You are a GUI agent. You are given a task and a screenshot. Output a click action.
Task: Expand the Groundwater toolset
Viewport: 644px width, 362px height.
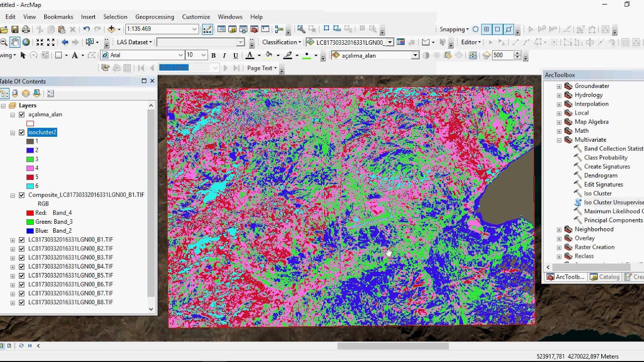pyautogui.click(x=559, y=86)
